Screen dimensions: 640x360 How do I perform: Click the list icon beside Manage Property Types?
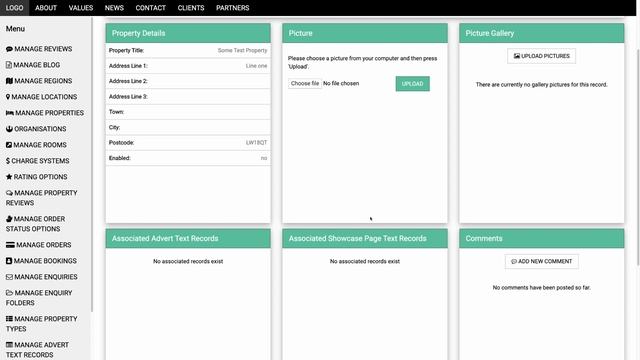[x=9, y=319]
